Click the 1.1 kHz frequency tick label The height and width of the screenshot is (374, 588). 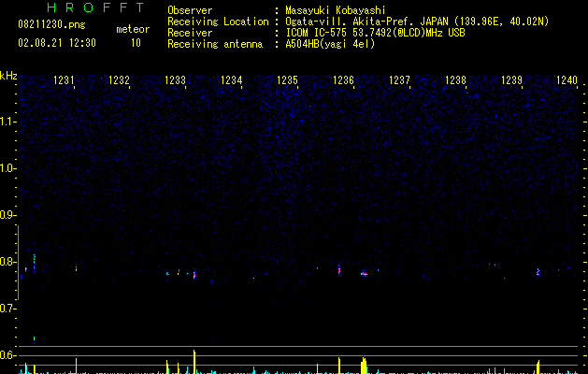click(x=7, y=122)
